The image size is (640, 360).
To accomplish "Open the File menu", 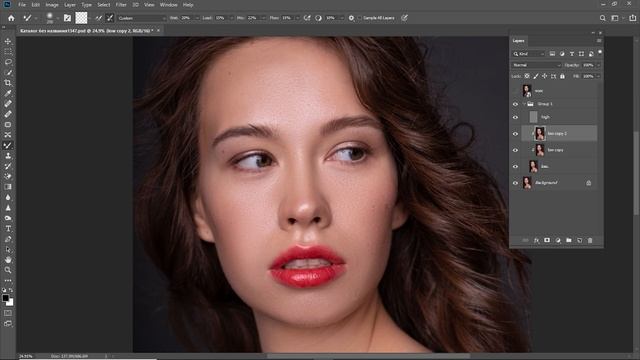I will click(22, 5).
